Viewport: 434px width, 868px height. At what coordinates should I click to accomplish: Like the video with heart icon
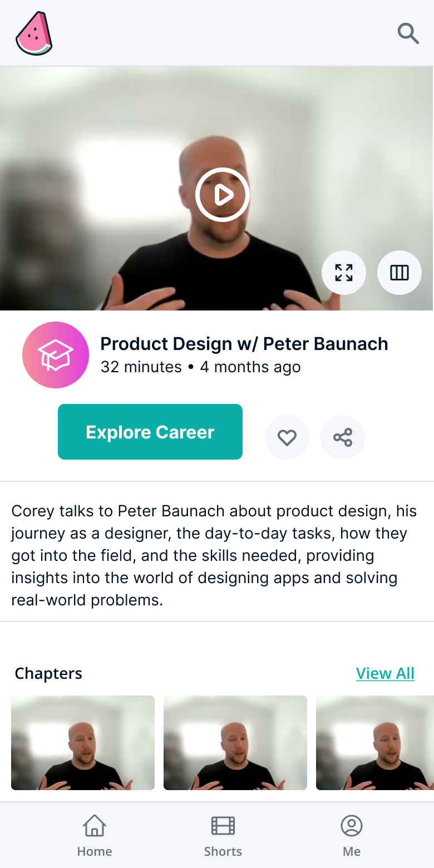point(287,437)
